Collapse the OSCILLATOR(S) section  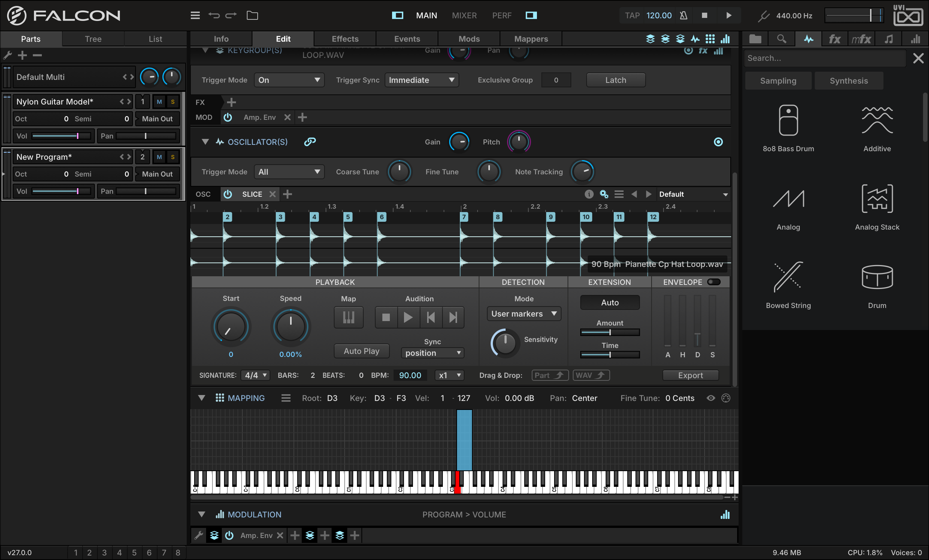[205, 142]
